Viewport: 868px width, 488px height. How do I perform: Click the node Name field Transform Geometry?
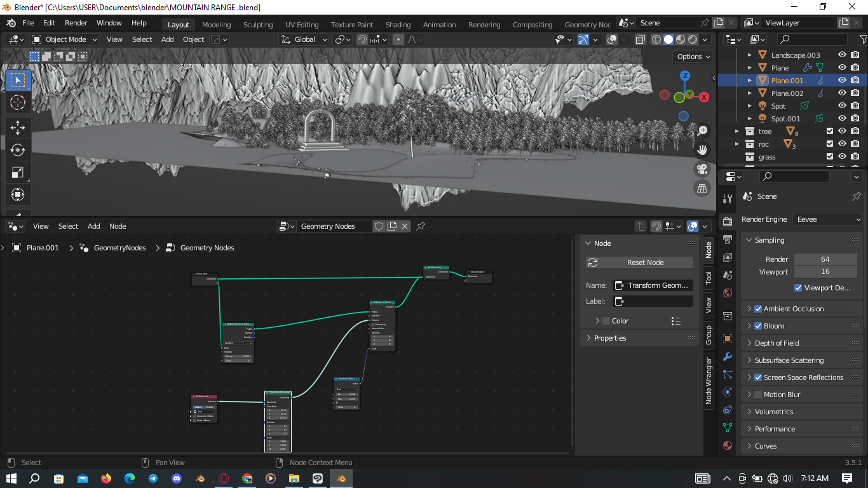pos(653,285)
